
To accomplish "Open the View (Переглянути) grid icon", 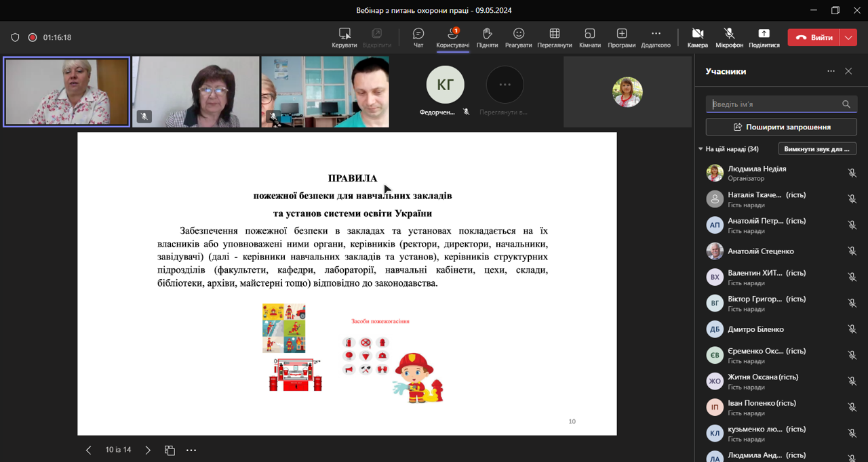I will point(554,35).
